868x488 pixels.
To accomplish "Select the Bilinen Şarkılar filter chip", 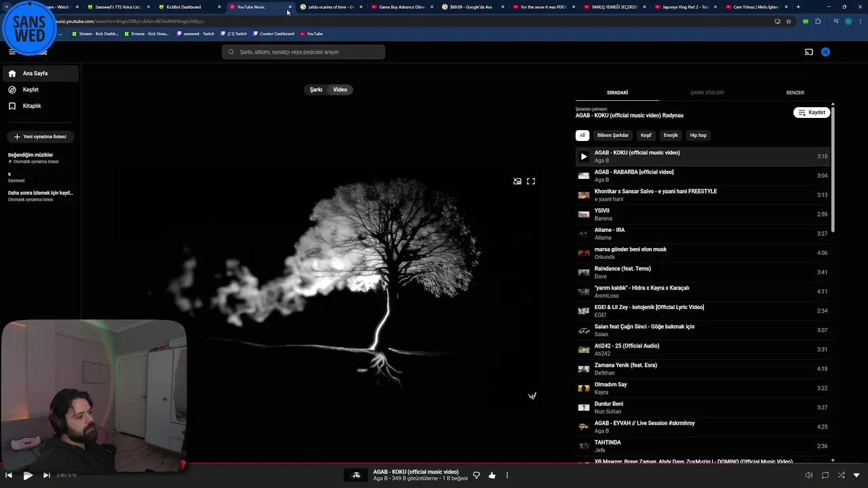I will pyautogui.click(x=613, y=135).
